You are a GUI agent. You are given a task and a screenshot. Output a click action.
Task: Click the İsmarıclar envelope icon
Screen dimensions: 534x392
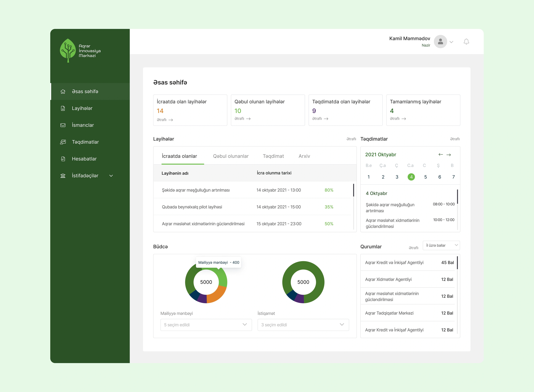point(63,125)
